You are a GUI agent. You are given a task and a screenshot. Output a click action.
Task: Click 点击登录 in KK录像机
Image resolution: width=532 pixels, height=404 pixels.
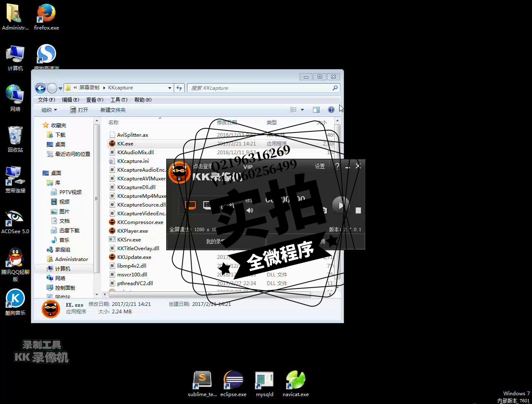(x=202, y=166)
